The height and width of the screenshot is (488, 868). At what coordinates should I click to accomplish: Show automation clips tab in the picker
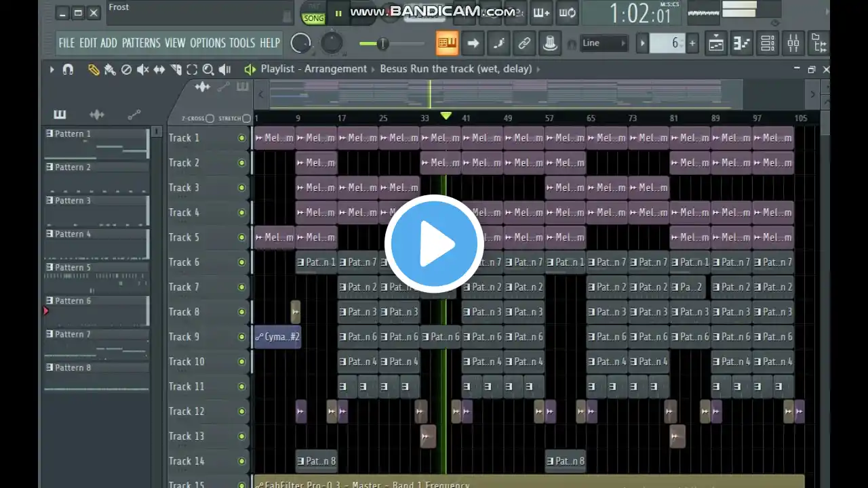pos(134,115)
